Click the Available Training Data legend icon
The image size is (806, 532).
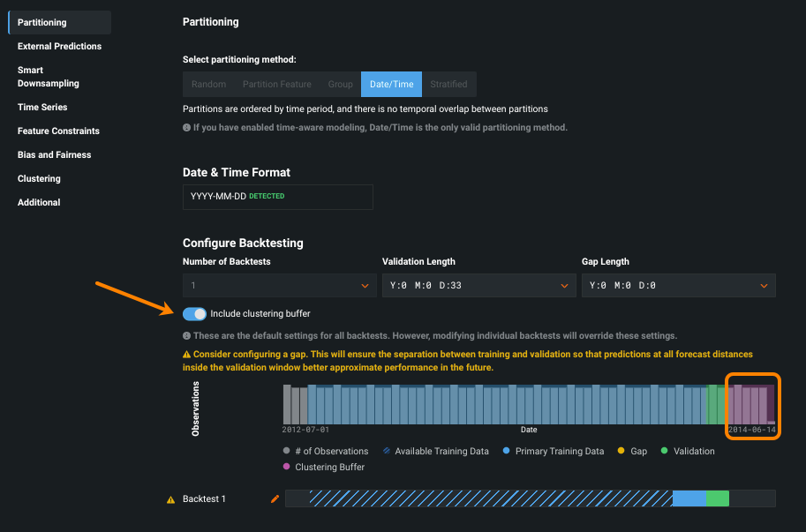(x=386, y=452)
